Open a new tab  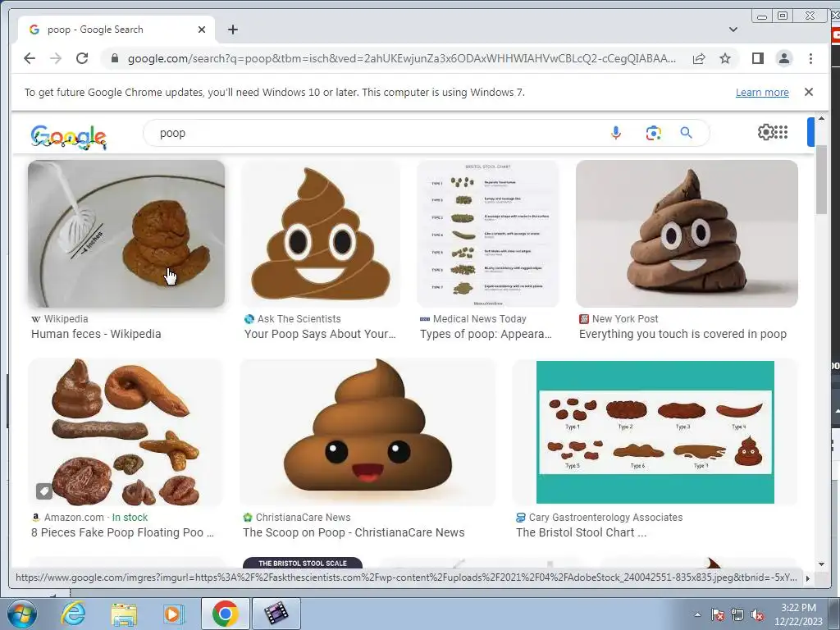tap(232, 30)
